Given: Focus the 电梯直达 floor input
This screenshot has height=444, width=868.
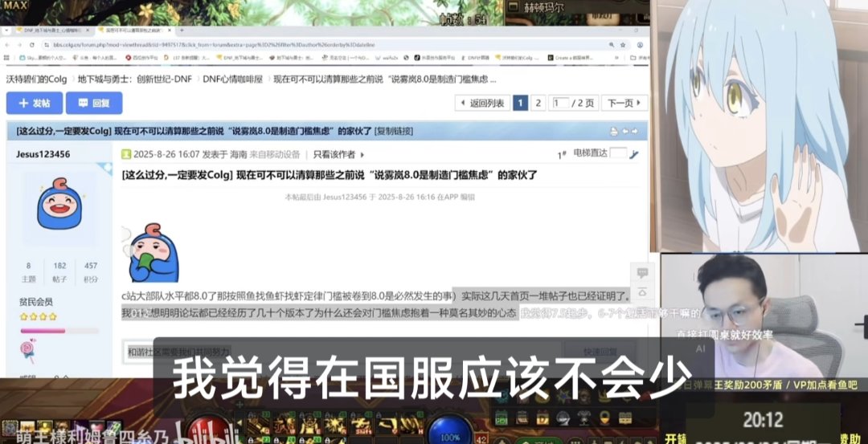Looking at the screenshot, I should click(x=618, y=153).
